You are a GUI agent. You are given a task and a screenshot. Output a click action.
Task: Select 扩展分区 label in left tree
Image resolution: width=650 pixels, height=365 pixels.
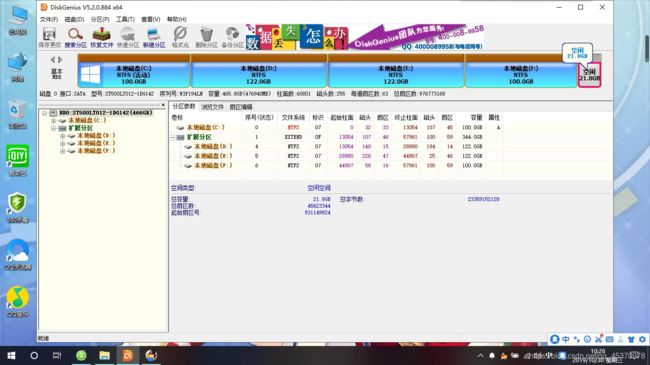[80, 128]
